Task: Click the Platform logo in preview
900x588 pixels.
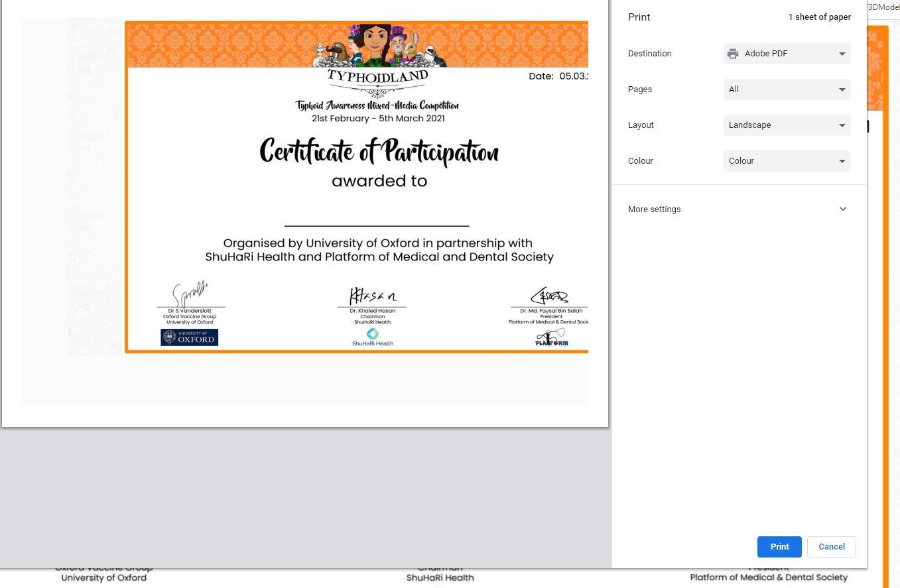Action: click(552, 337)
